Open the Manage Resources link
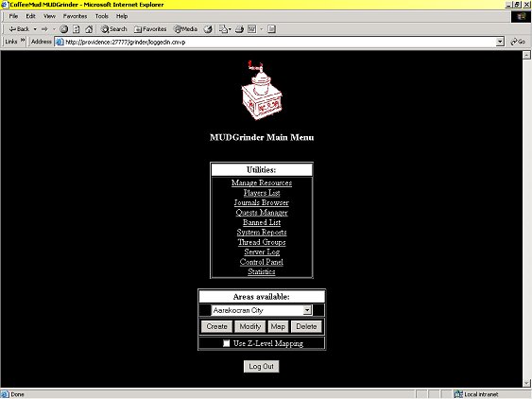 click(262, 182)
